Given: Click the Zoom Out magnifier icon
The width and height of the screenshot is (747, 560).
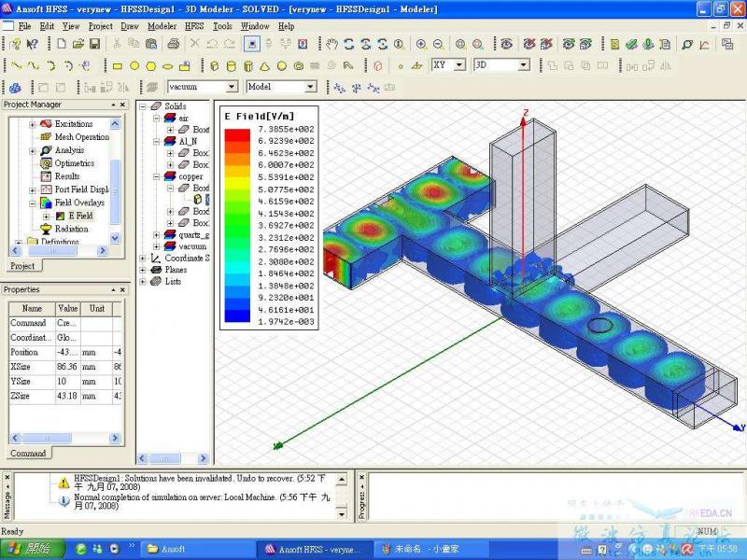Looking at the screenshot, I should tap(438, 44).
